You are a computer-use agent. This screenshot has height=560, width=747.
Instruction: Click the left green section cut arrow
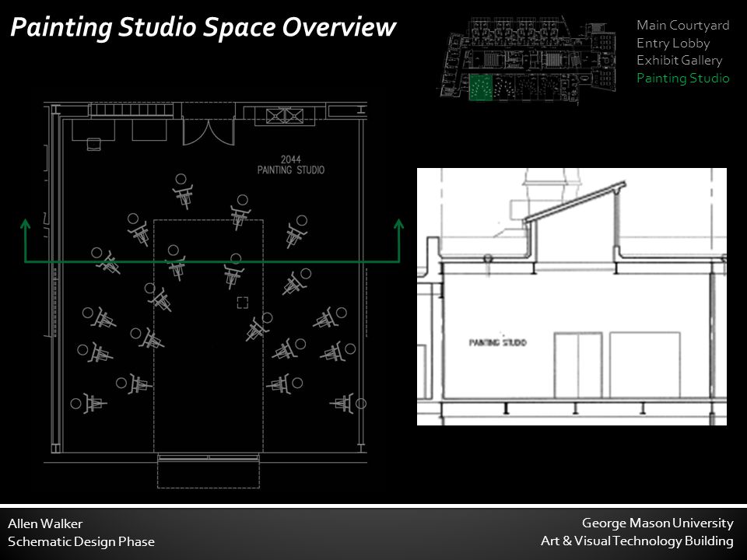pos(25,240)
